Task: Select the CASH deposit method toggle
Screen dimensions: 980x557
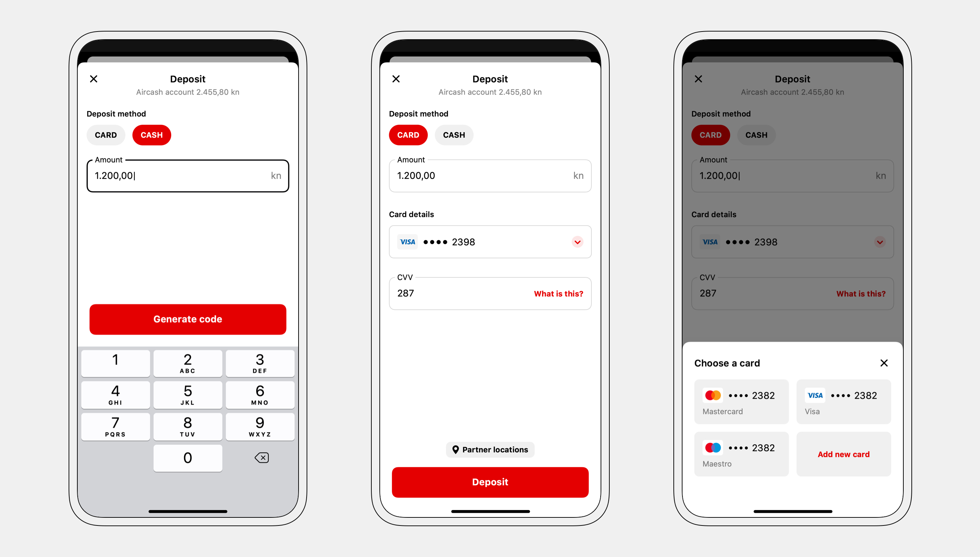Action: point(151,135)
